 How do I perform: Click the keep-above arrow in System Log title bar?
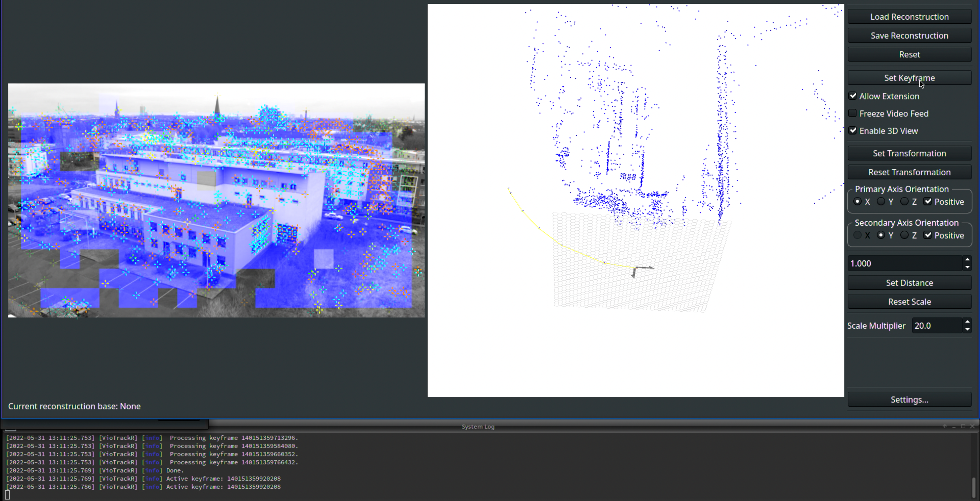[x=945, y=426]
